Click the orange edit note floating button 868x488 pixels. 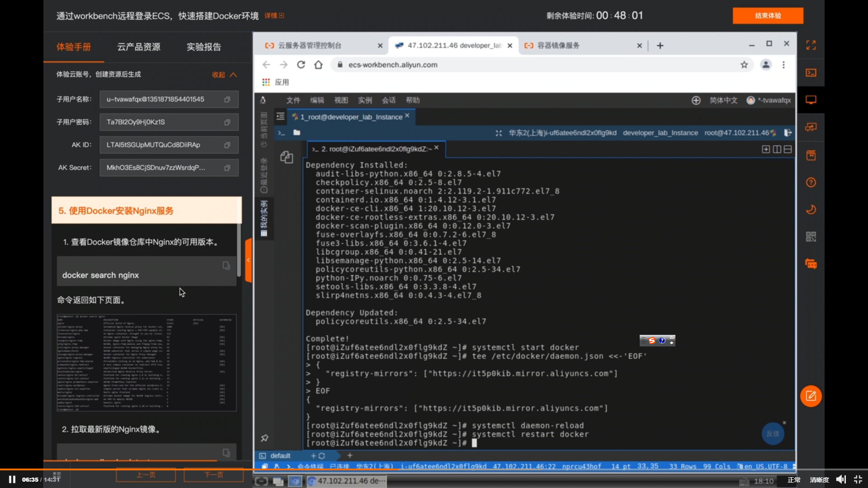pos(811,396)
